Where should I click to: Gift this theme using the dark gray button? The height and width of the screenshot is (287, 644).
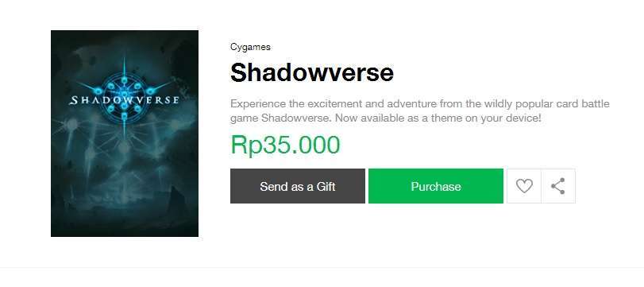(x=297, y=186)
